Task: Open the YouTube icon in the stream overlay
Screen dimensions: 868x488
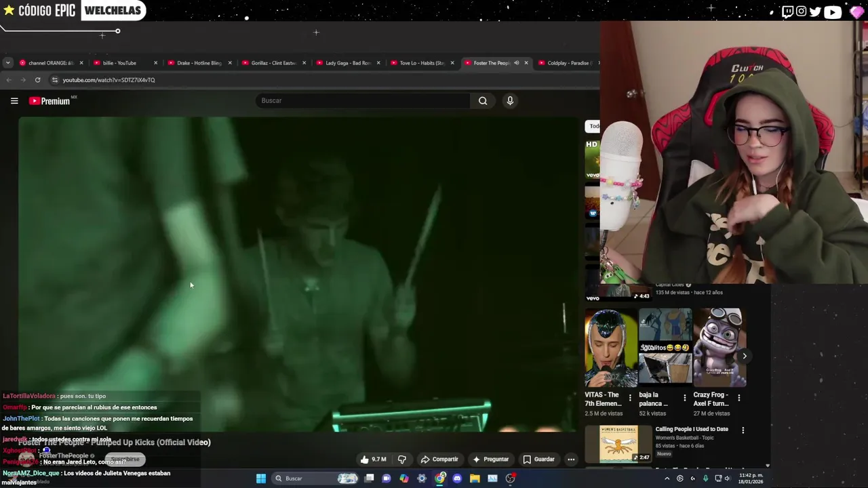Action: pyautogui.click(x=833, y=12)
